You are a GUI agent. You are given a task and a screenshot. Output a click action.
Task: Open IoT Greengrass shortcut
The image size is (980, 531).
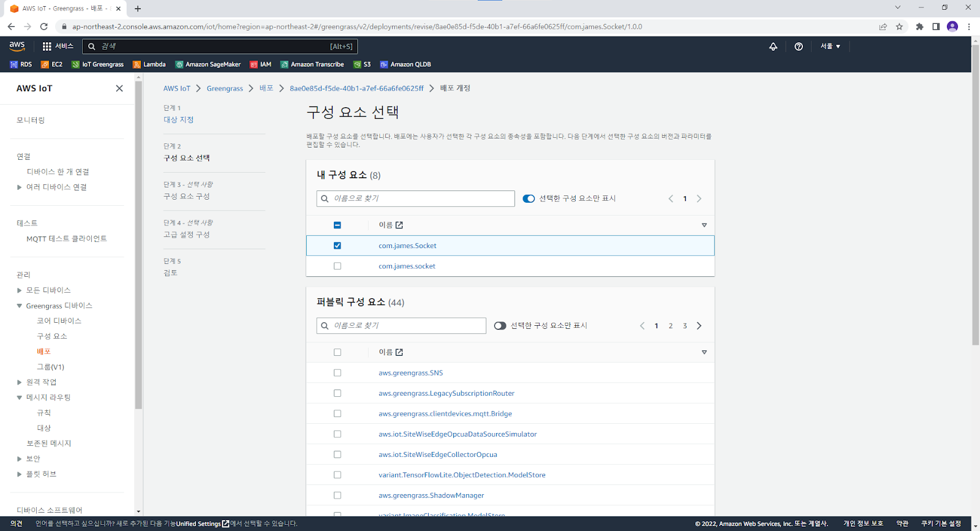(x=97, y=64)
